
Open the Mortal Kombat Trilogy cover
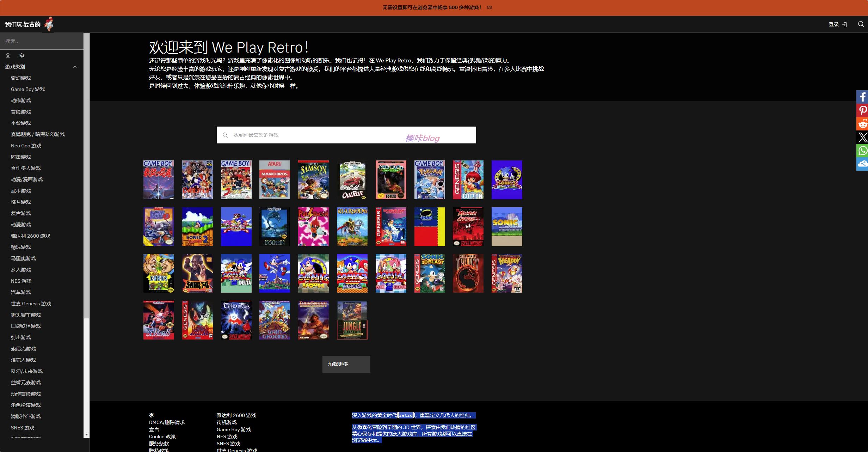pyautogui.click(x=468, y=273)
